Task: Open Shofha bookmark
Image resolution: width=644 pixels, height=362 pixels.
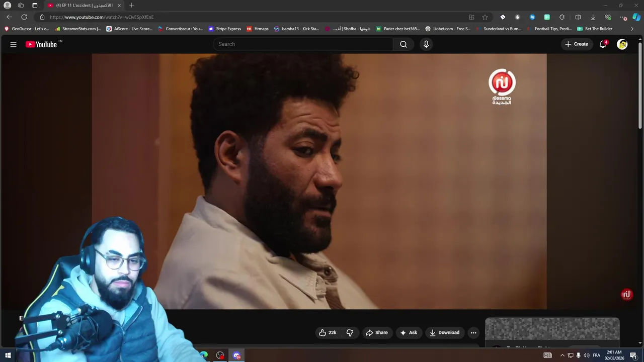Action: (x=348, y=29)
